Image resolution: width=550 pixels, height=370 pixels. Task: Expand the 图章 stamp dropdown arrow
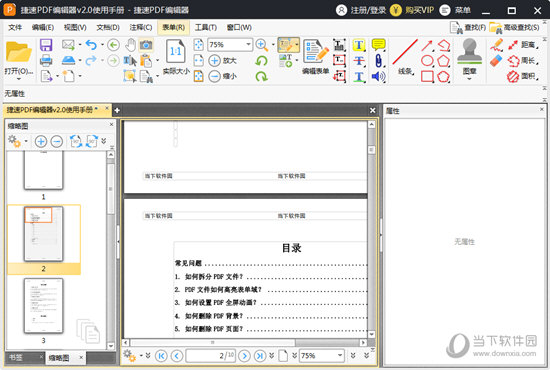click(469, 79)
